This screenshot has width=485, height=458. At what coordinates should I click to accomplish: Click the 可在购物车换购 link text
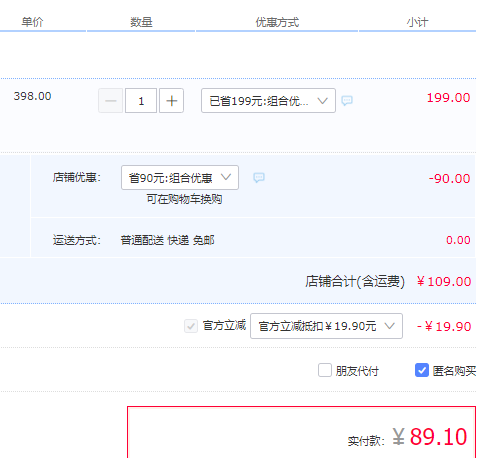point(184,199)
